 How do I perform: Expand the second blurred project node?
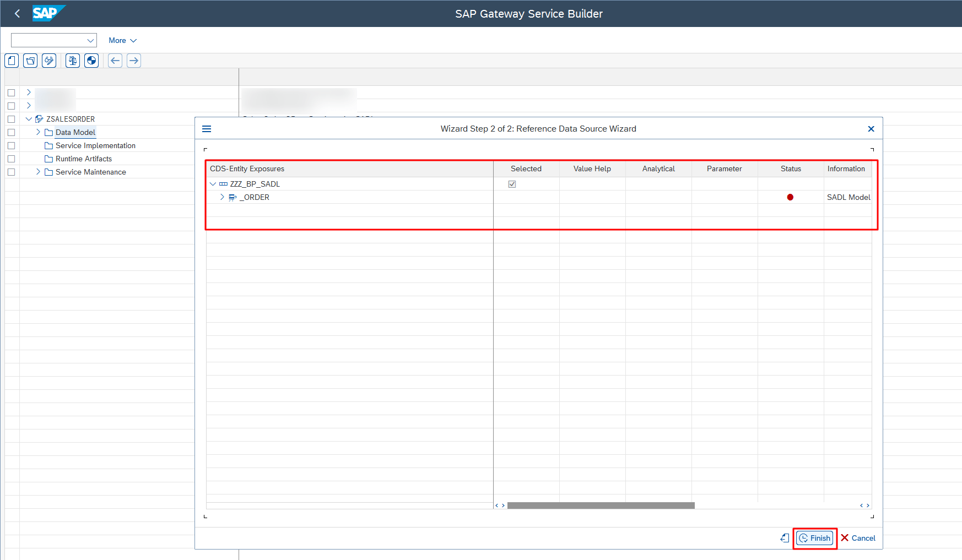tap(29, 106)
